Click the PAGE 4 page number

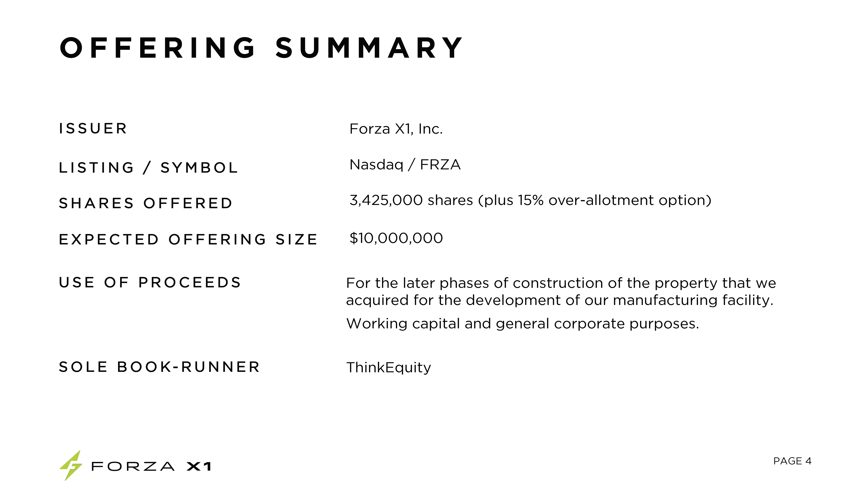click(792, 461)
